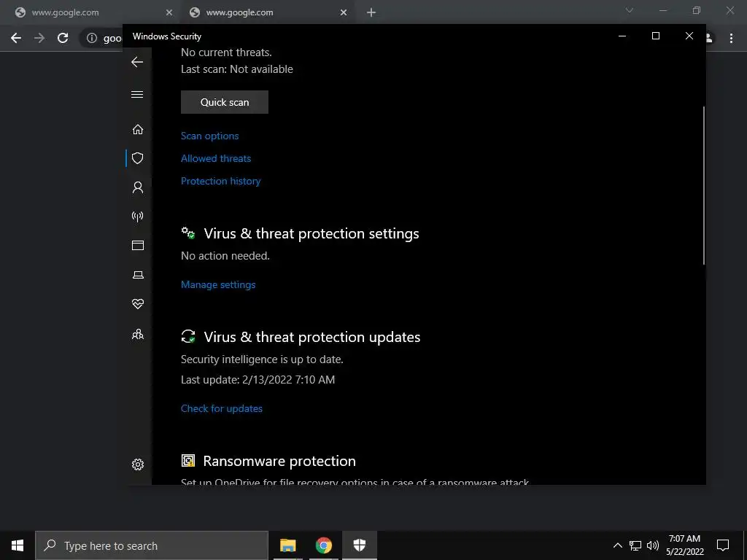This screenshot has height=560, width=747.
Task: Open Scan options link
Action: pyautogui.click(x=209, y=136)
